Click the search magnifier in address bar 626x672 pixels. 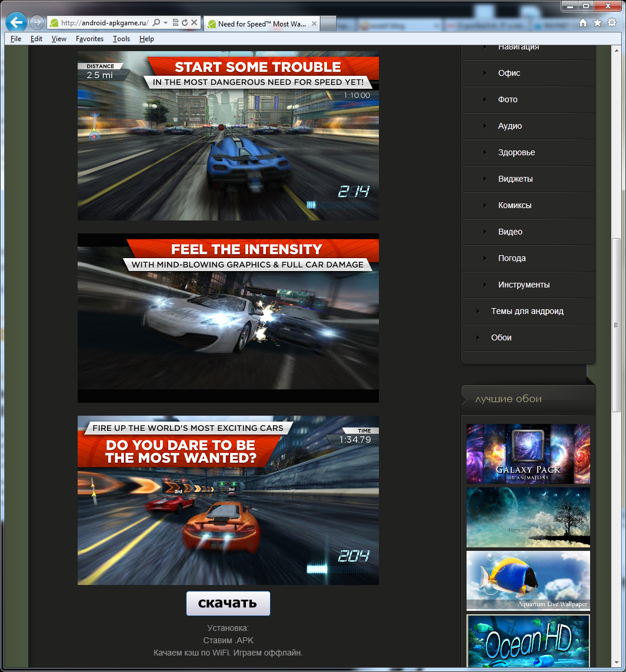click(156, 22)
